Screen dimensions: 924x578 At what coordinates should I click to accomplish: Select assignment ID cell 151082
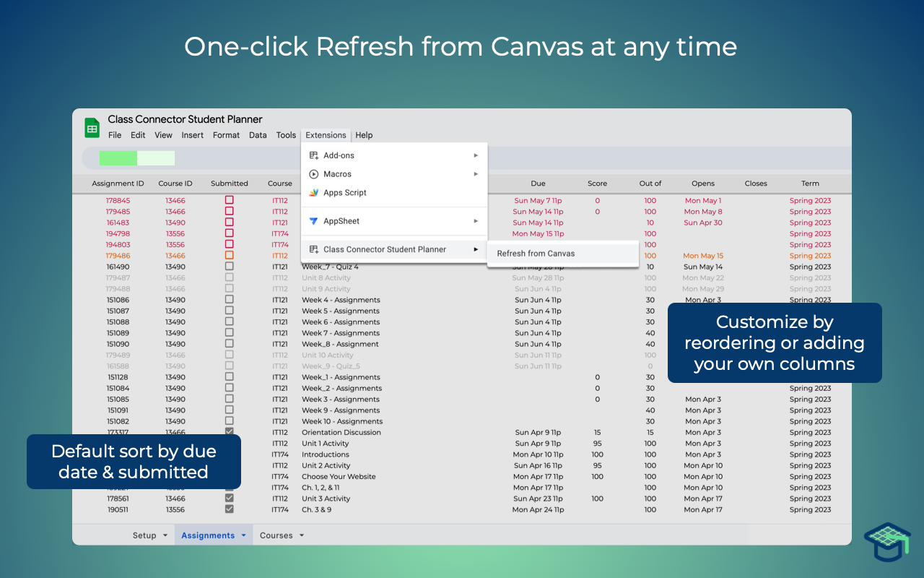118,421
